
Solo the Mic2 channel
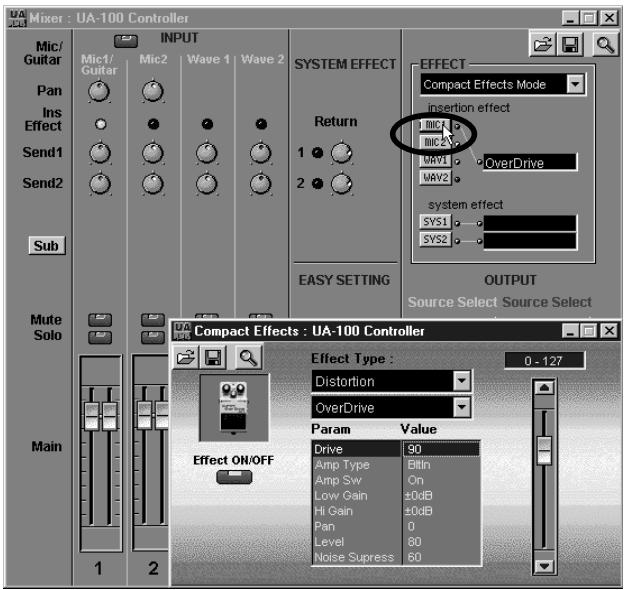point(153,337)
